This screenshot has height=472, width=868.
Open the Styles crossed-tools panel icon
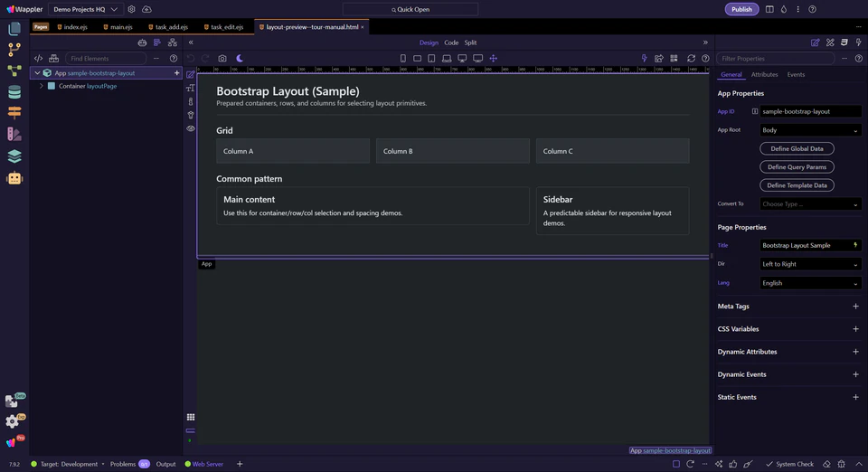click(830, 42)
